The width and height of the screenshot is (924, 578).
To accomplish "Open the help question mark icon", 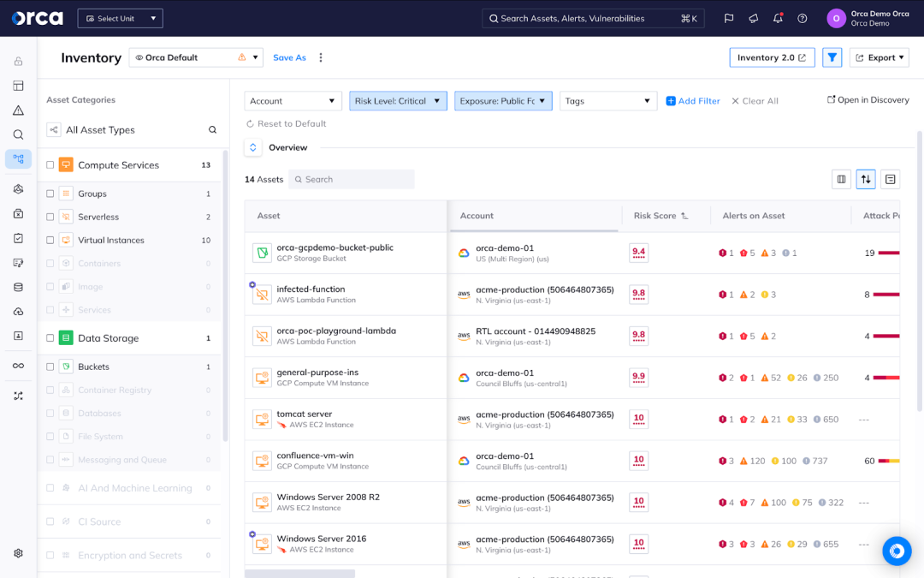I will coord(803,18).
